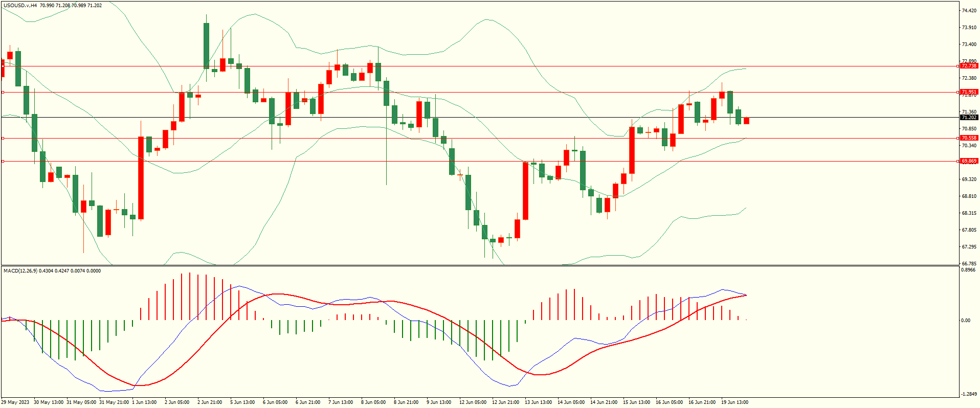Click the 13 Jun 13:00 time axis label

tap(538, 402)
